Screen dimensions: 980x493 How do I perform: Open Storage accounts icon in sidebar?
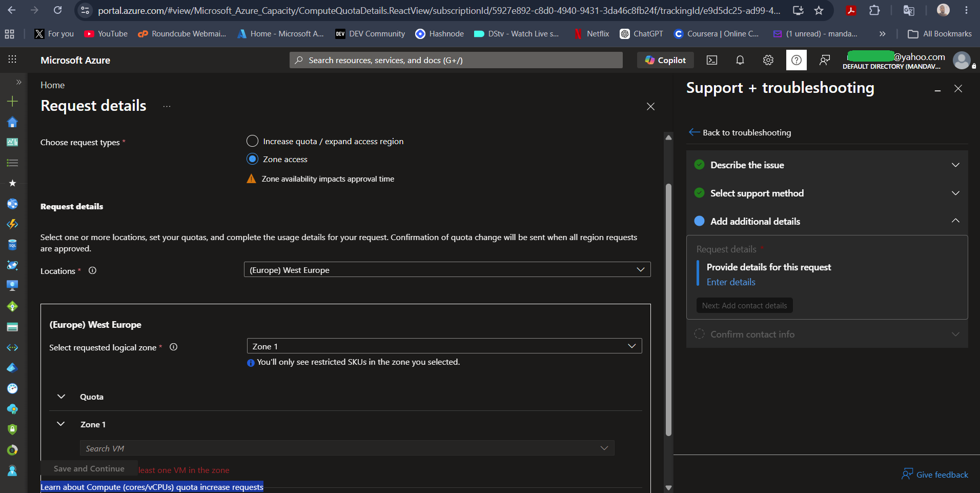[12, 327]
